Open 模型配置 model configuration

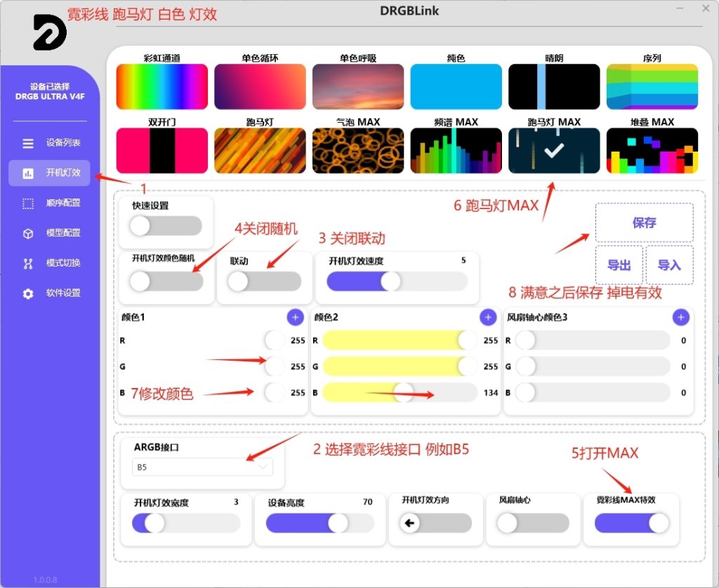point(50,233)
